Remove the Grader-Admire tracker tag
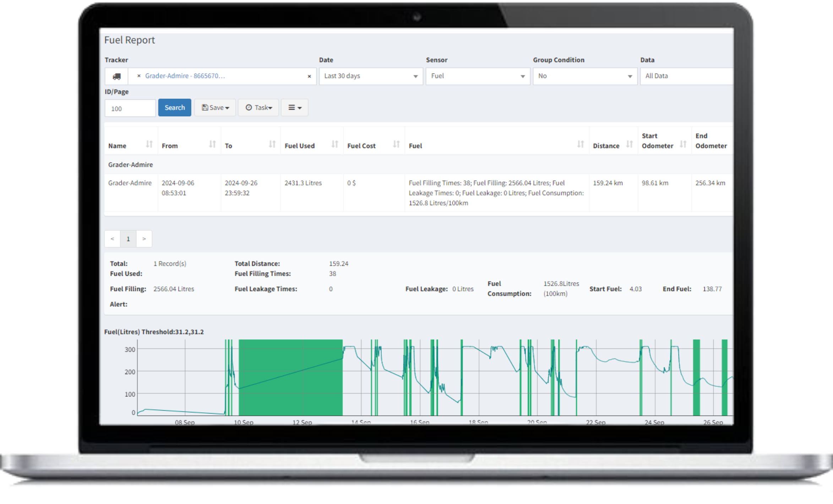The width and height of the screenshot is (833, 504). coord(139,76)
